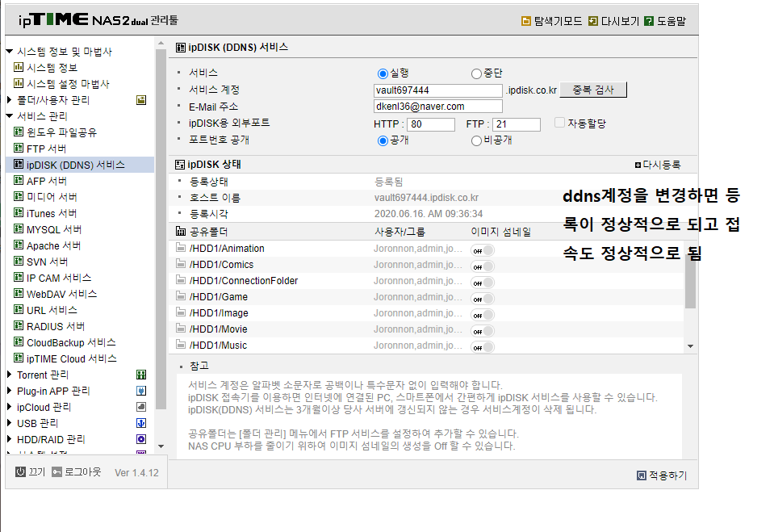
Task: Open WebDAV 서비스 menu item
Action: tap(61, 294)
